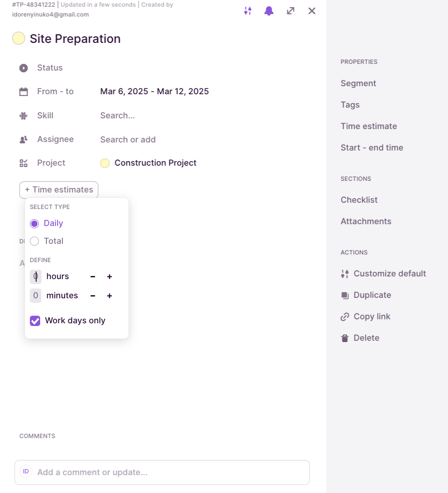Viewport: 448px width, 493px height.
Task: Expand the task using the full-view arrow icon
Action: click(290, 11)
